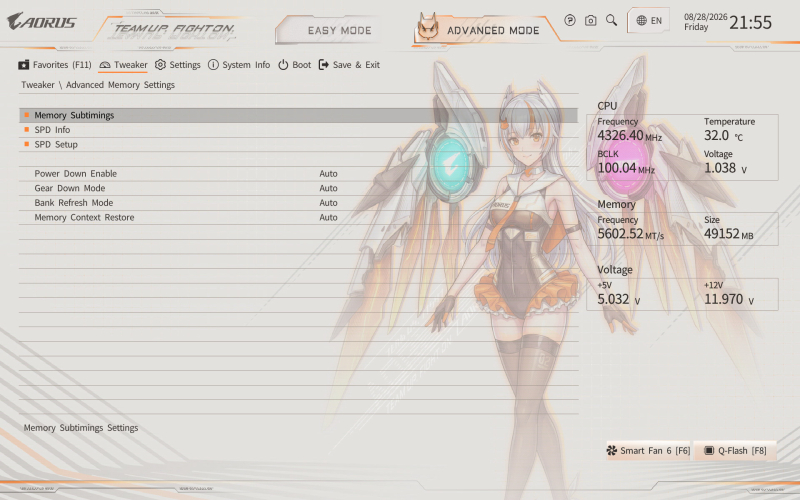Click the BCLK 100.04 MHz value
The image size is (800, 500).
(x=626, y=168)
